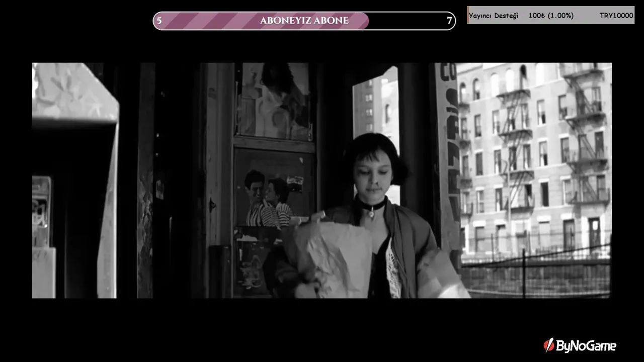Image resolution: width=644 pixels, height=362 pixels.
Task: Click the 100₺ (1.00%) donation amount
Action: pos(551,16)
